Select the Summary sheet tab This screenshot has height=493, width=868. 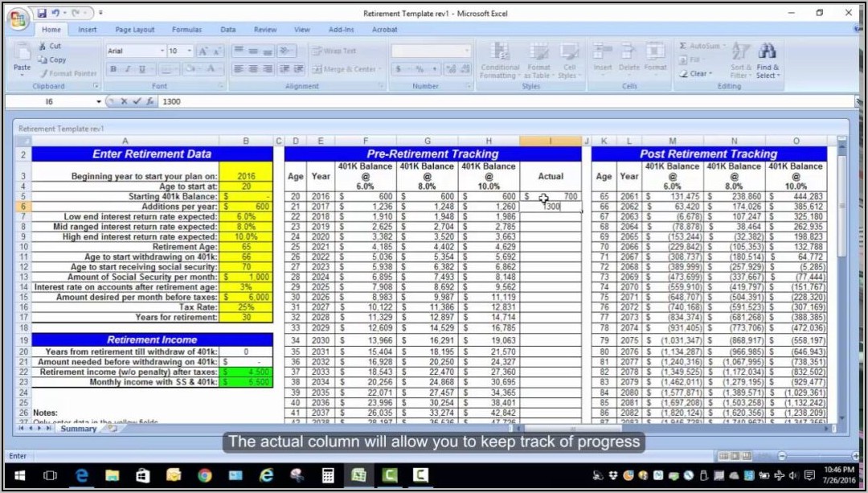pos(79,429)
